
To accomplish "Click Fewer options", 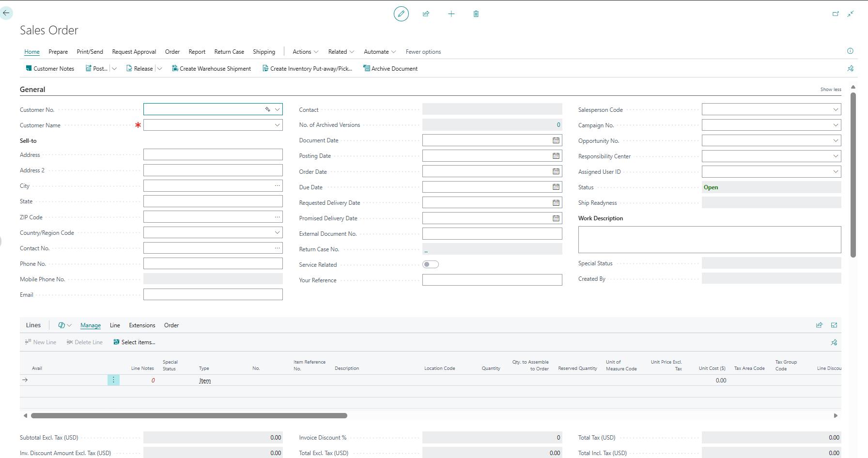I will point(423,52).
